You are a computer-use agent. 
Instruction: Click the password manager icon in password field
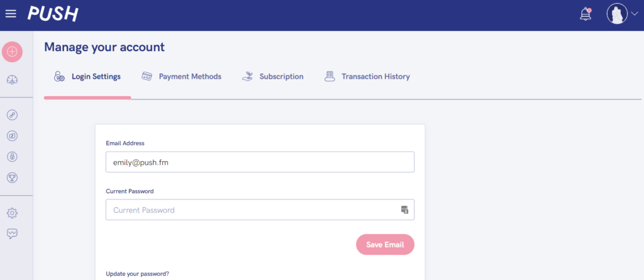pos(404,210)
